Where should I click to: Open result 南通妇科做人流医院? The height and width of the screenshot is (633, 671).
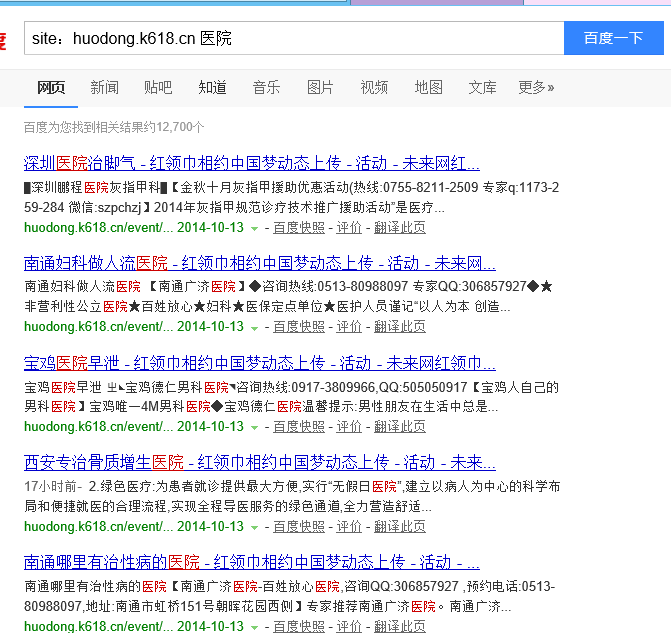pyautogui.click(x=260, y=263)
